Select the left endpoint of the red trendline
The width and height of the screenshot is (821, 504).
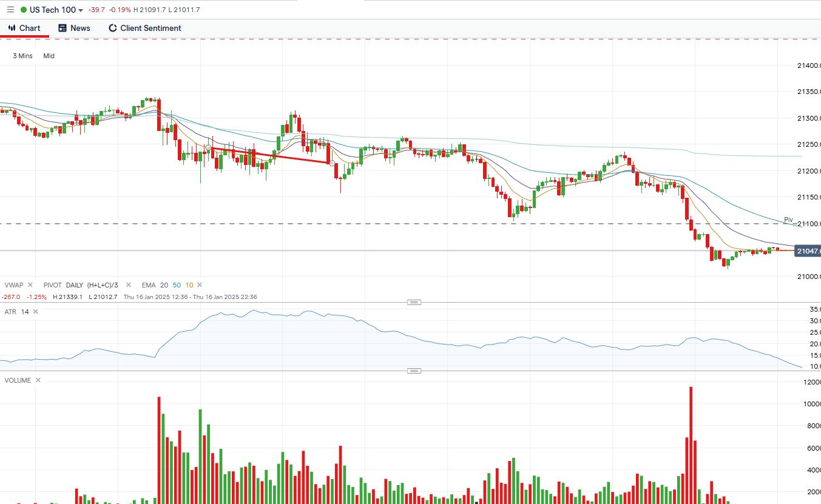click(209, 147)
